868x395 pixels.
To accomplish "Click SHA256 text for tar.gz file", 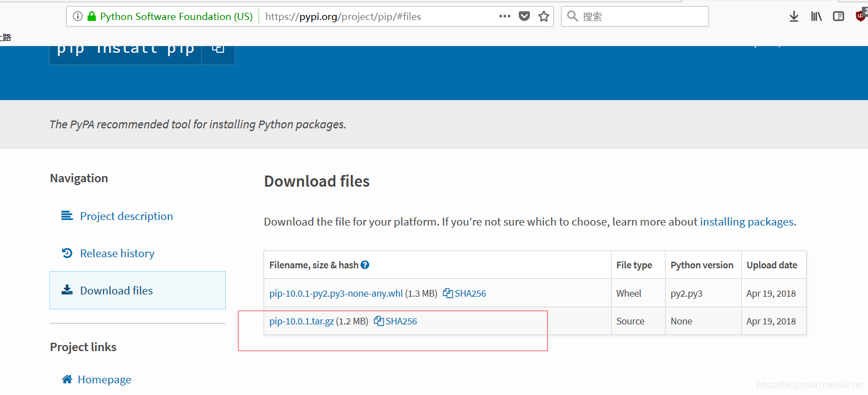I will [401, 321].
